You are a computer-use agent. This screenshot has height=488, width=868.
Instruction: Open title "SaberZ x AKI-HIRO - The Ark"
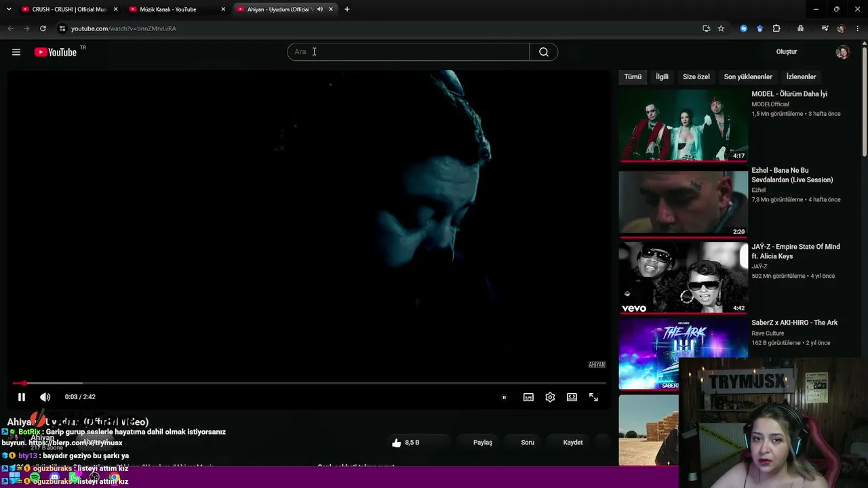[795, 323]
